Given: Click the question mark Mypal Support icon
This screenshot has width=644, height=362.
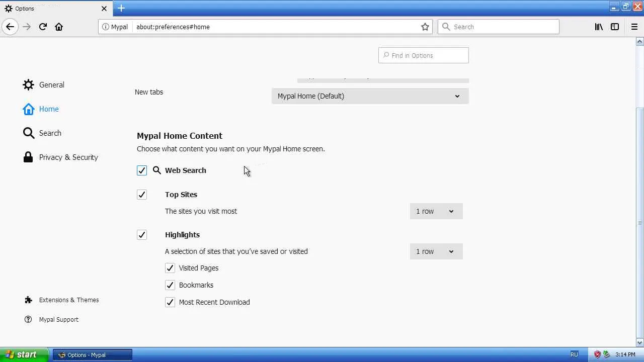Looking at the screenshot, I should [28, 319].
